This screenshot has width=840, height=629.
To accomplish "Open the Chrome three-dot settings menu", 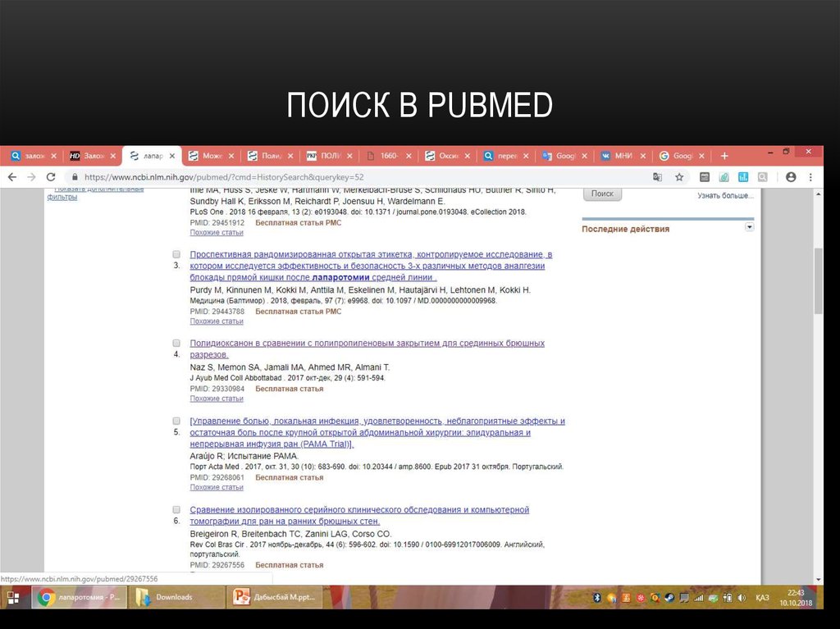I will [x=810, y=176].
